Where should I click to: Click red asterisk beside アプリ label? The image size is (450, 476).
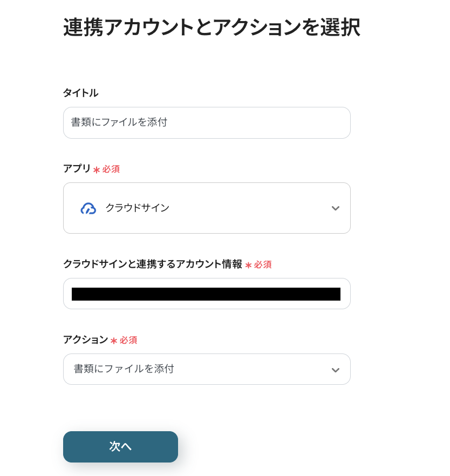click(97, 170)
